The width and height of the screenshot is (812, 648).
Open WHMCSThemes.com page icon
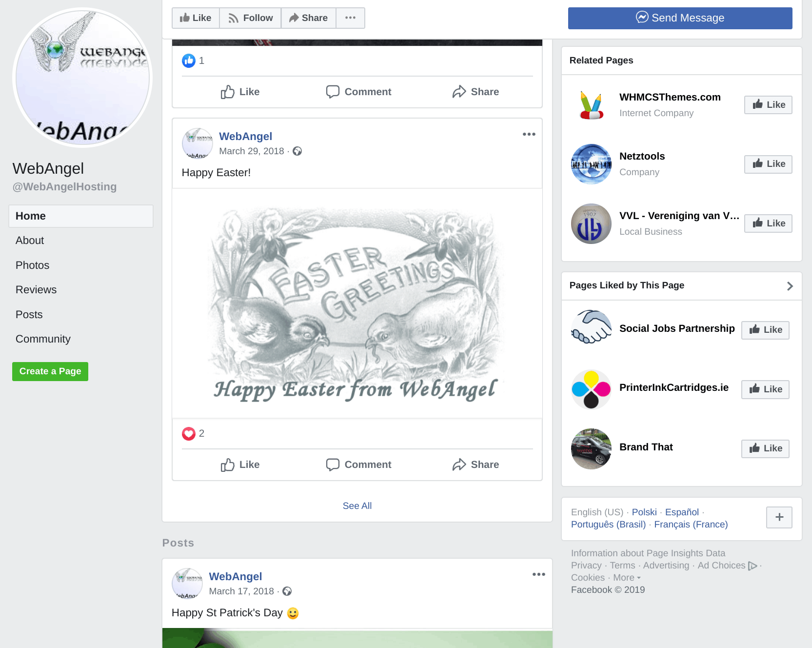[591, 104]
